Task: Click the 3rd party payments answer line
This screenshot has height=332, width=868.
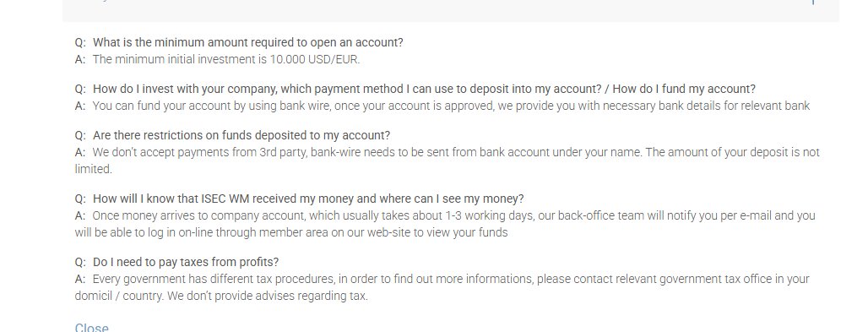Action: tap(456, 152)
